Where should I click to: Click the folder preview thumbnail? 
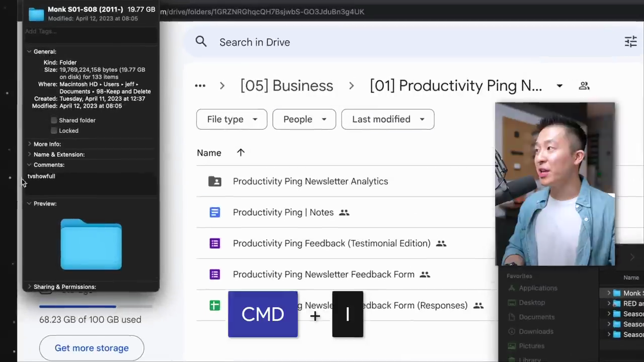point(91,244)
